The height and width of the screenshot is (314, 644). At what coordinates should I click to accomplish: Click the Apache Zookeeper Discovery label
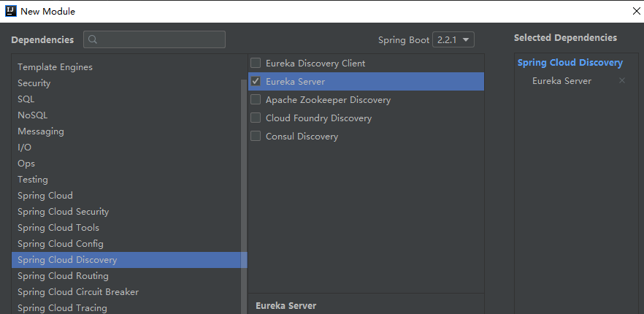[328, 100]
